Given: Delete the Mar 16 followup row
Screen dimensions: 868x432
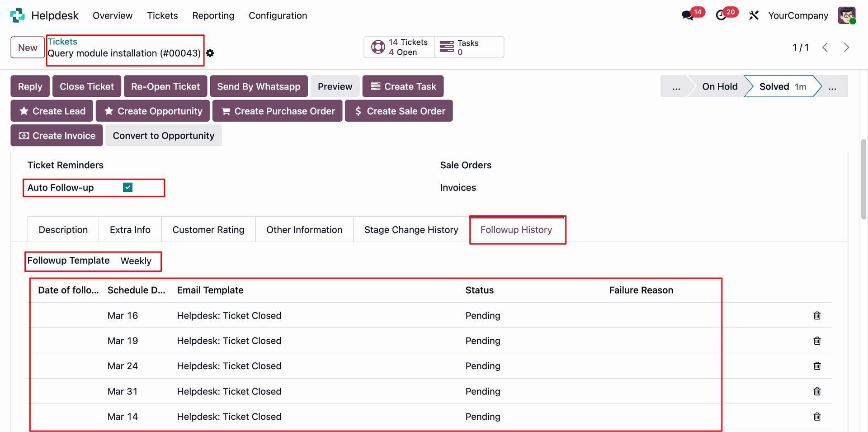Looking at the screenshot, I should point(817,315).
